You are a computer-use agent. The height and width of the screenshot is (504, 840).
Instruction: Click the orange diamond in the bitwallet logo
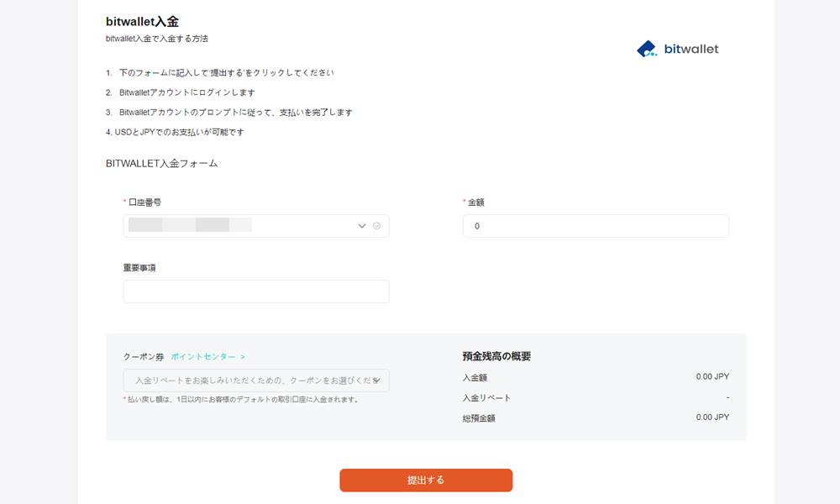pyautogui.click(x=645, y=48)
